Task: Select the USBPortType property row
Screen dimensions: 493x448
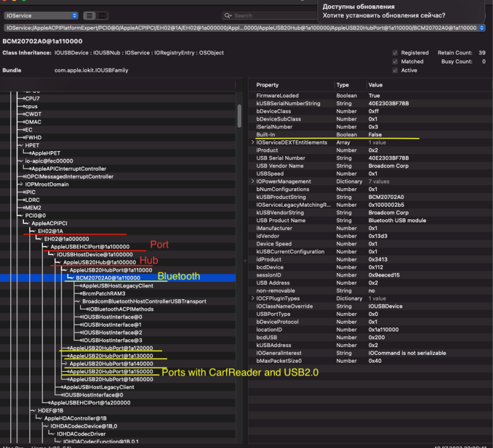Action: pyautogui.click(x=371, y=314)
